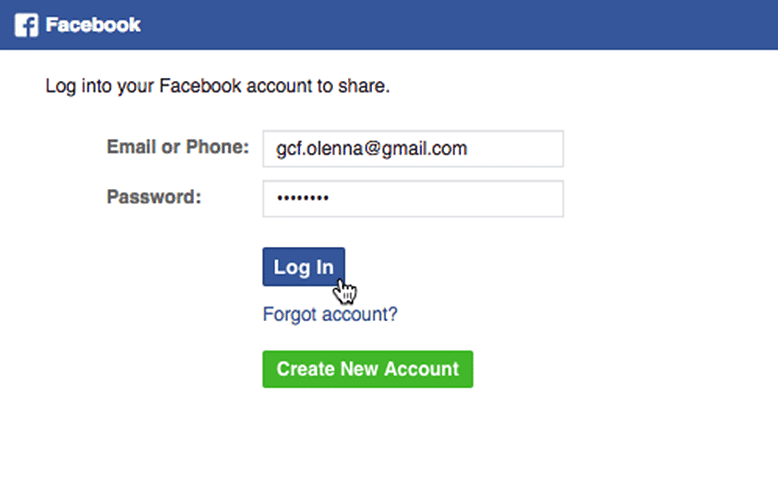This screenshot has height=496, width=778.
Task: Open the "Forgot account?" link
Action: [330, 314]
